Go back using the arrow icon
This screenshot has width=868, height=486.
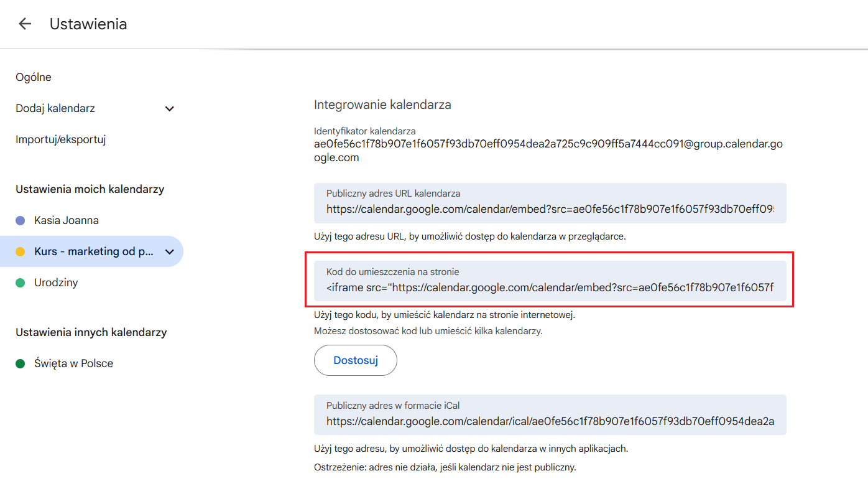(25, 24)
